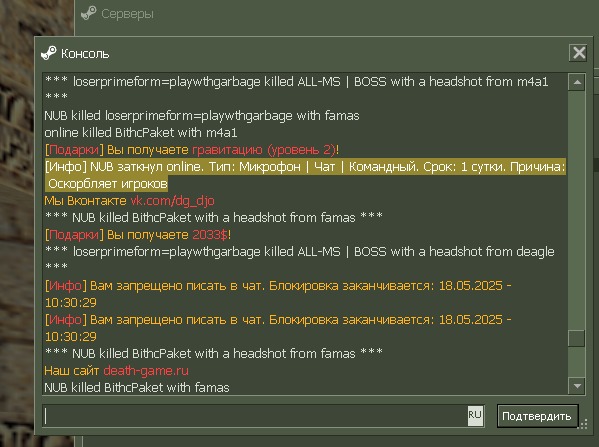Click the Серверы window title text
Image resolution: width=599 pixels, height=447 pixels.
tap(127, 14)
